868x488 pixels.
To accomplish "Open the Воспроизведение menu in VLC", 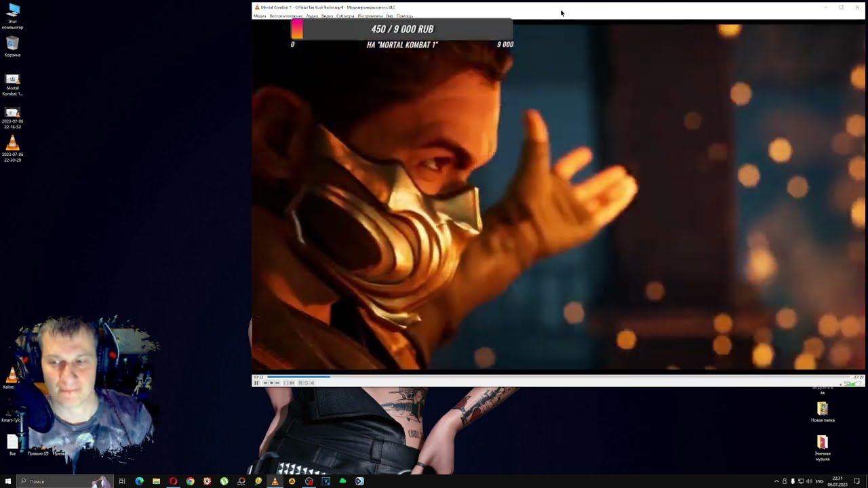I will coord(286,16).
